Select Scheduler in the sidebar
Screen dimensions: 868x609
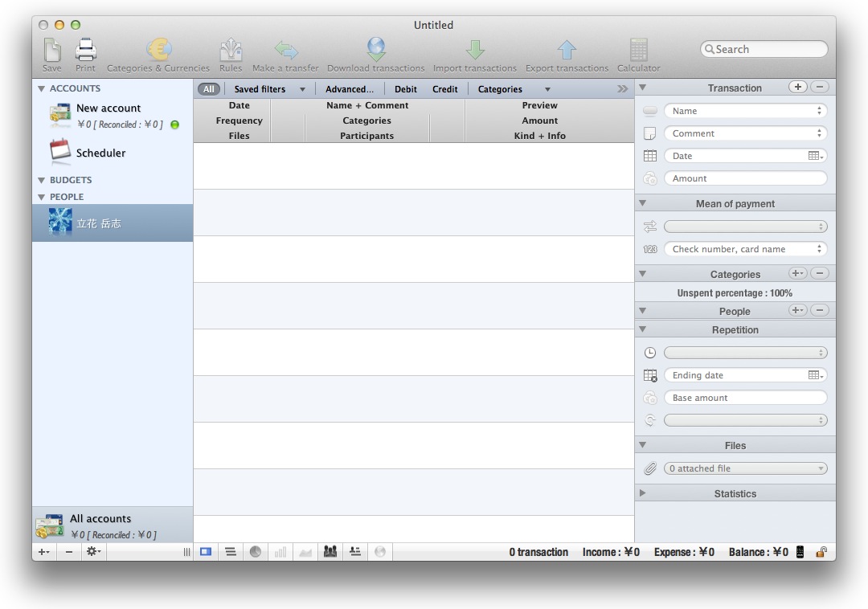100,153
